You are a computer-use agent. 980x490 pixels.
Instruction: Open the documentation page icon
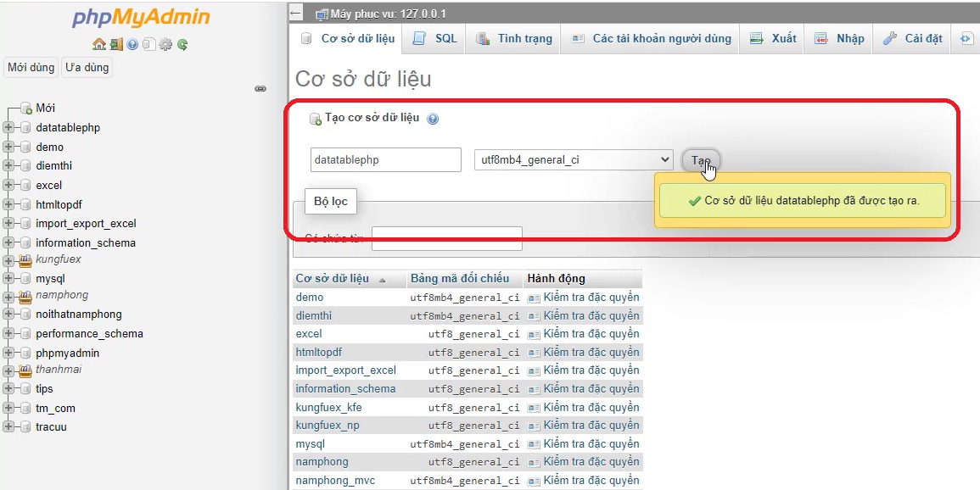tap(149, 44)
